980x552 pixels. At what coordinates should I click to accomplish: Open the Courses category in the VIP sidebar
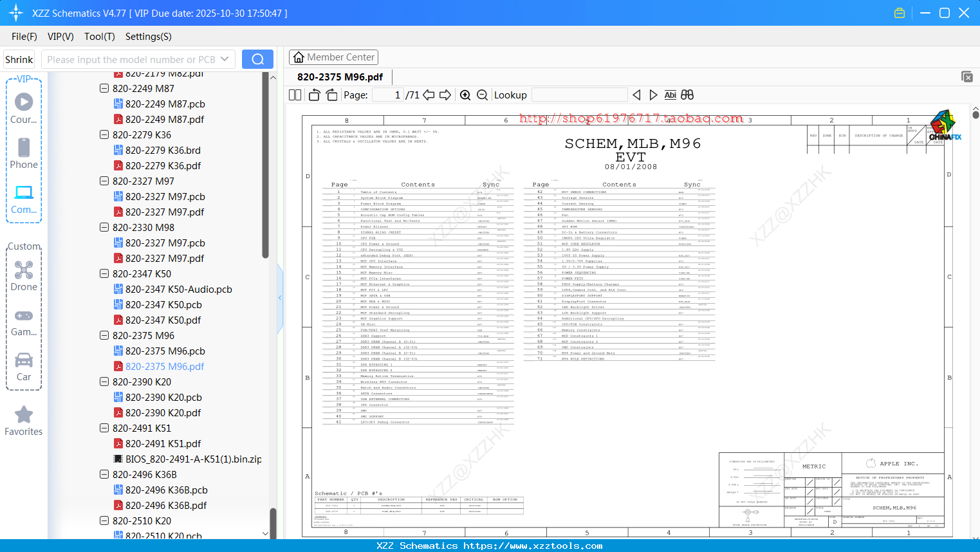(24, 108)
